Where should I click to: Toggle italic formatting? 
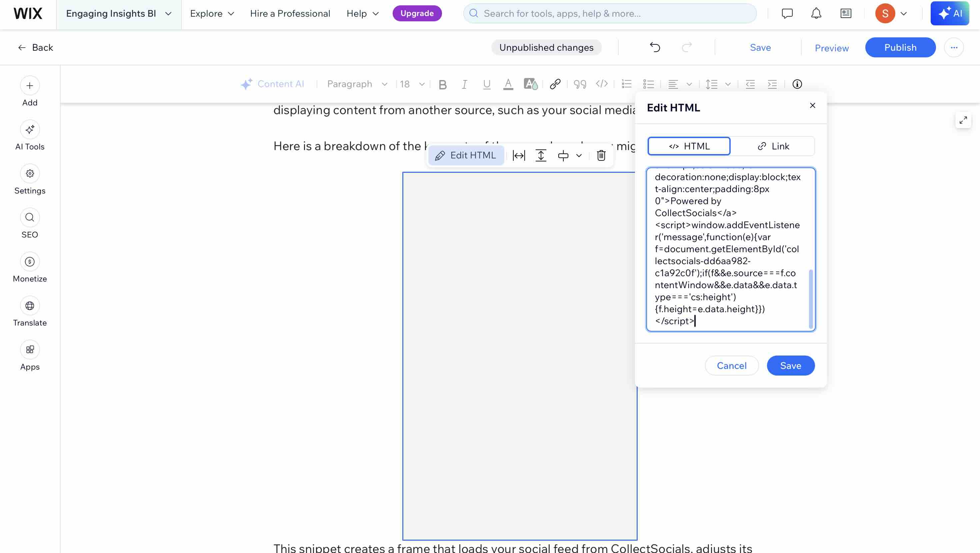464,84
